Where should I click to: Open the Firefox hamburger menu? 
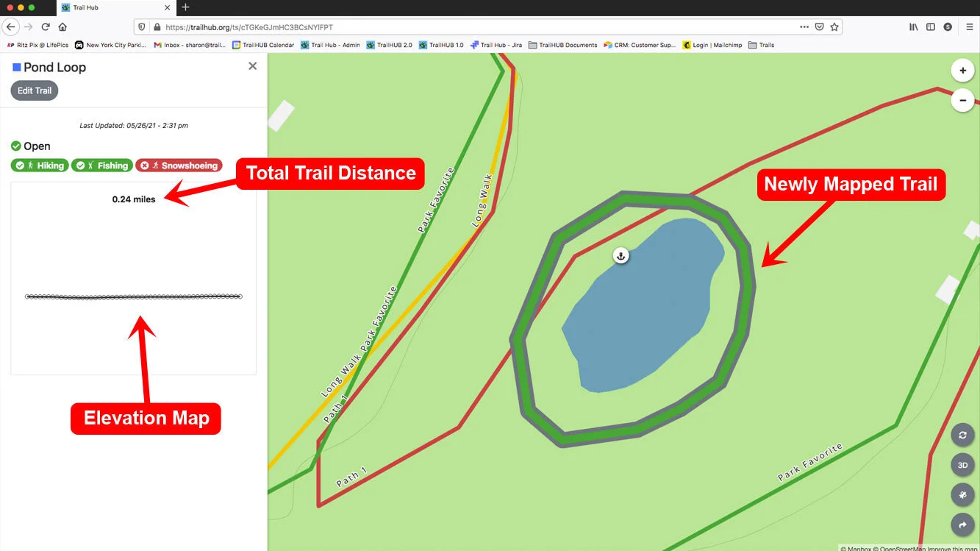tap(970, 27)
